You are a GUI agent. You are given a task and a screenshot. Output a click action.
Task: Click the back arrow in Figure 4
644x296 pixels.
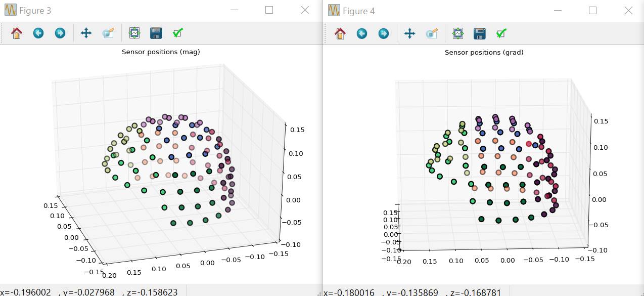coord(362,33)
